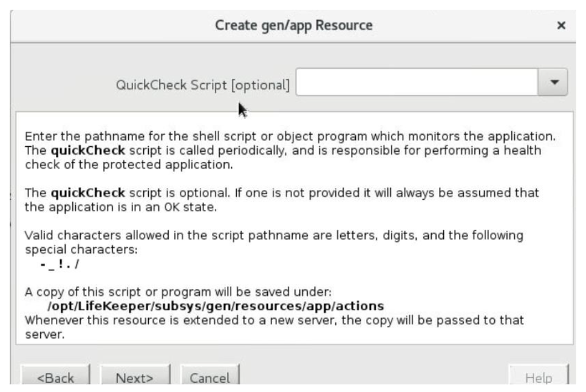Click 'A copy of this script' line
This screenshot has width=586, height=392.
[177, 292]
